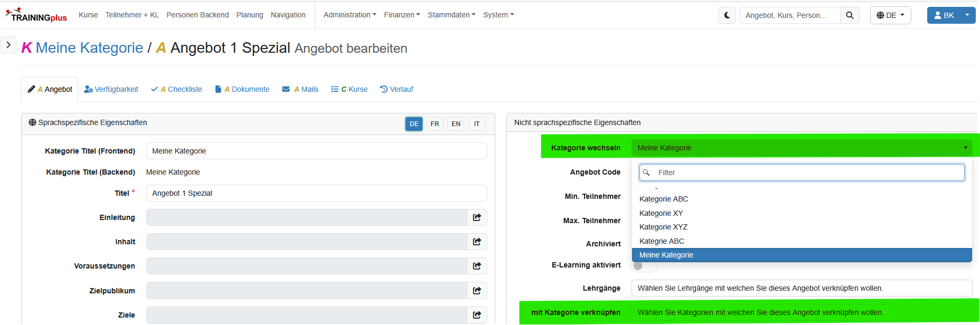Select Kategorie XYZ from the list
This screenshot has height=325, width=980.
(663, 227)
